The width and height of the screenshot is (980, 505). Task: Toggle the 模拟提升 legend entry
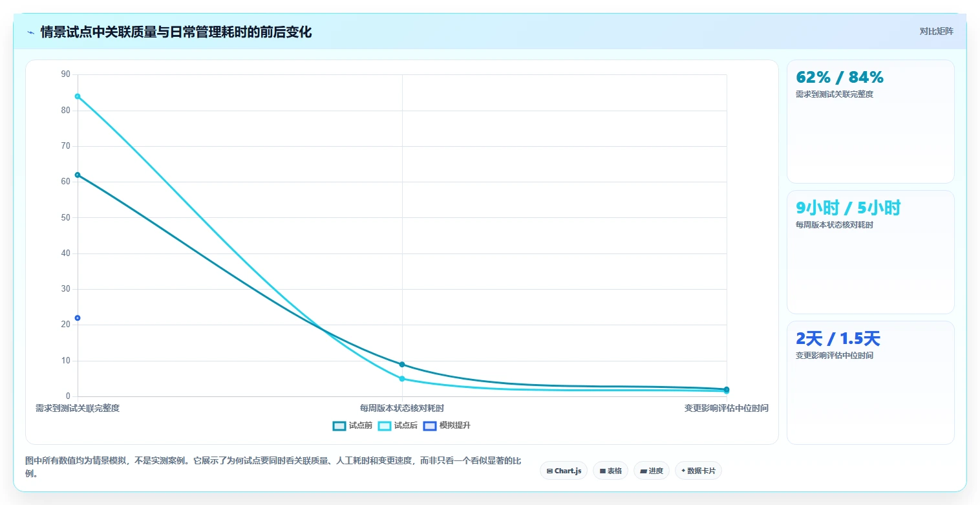pos(447,425)
